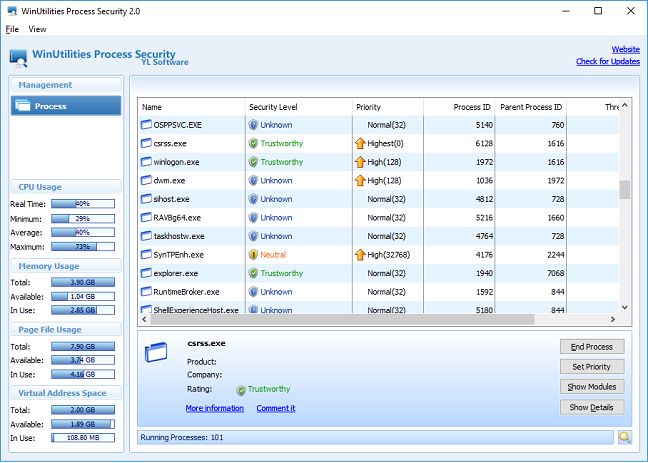Click the Rating shield icon in details panel
Viewport: 648px width, 463px height.
pyautogui.click(x=241, y=390)
